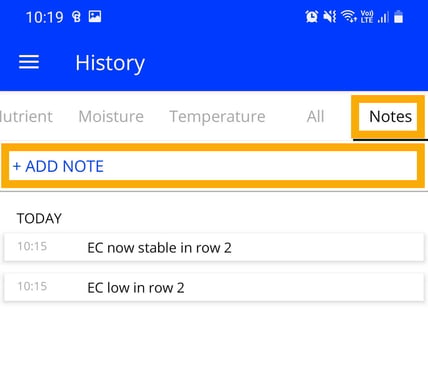Select the All history tab

[x=315, y=116]
